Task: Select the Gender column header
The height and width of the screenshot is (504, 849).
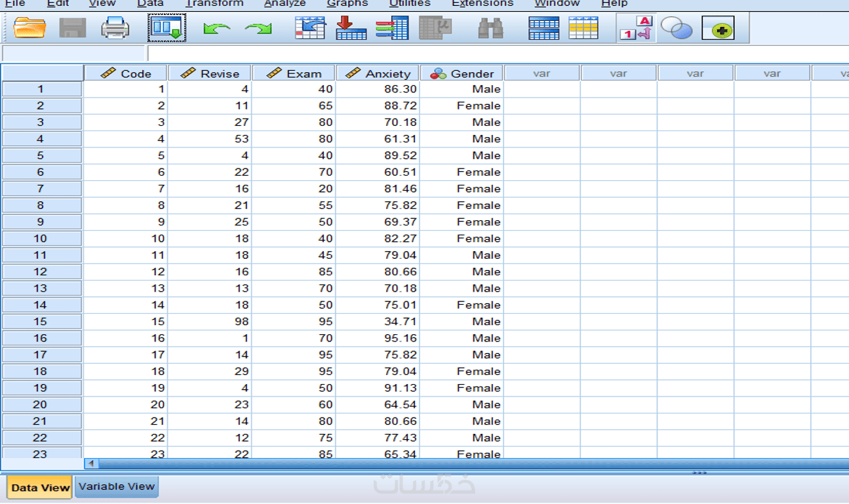Action: pyautogui.click(x=462, y=73)
